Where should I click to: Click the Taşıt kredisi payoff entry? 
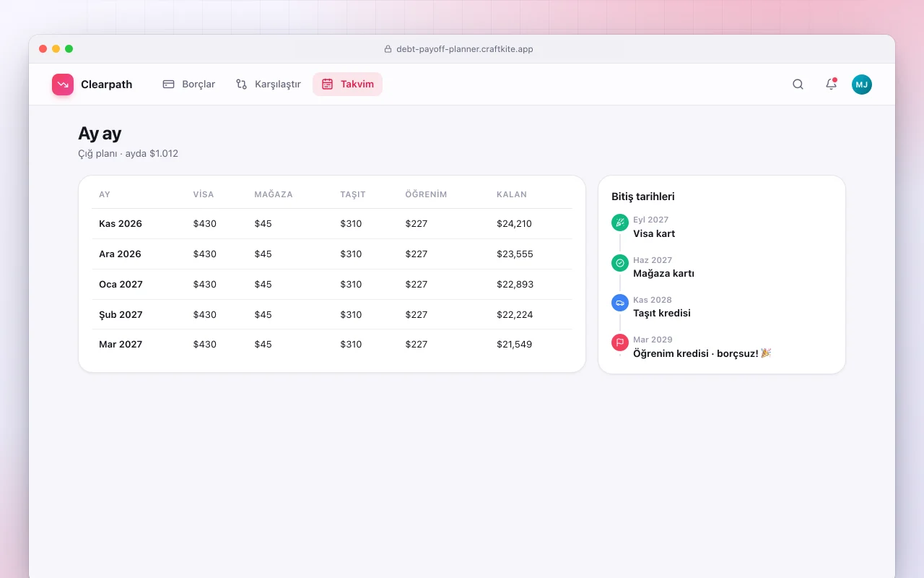[x=662, y=314]
